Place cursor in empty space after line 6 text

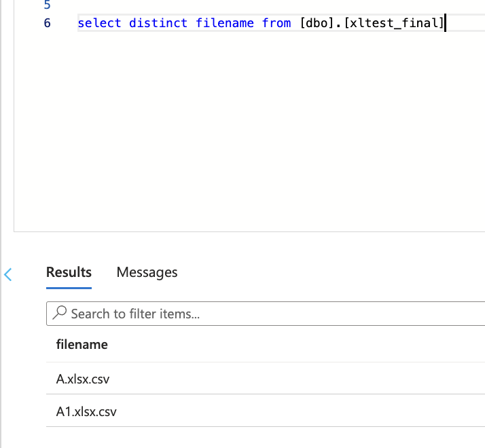coord(465,23)
